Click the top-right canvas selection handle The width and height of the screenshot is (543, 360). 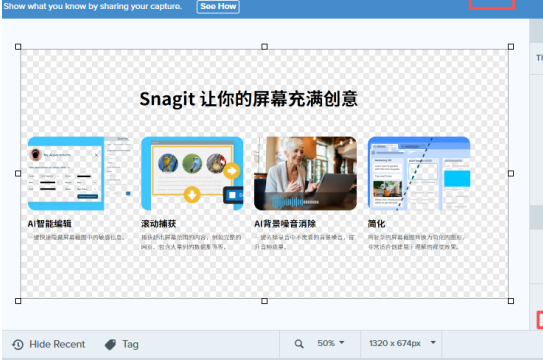(x=511, y=46)
